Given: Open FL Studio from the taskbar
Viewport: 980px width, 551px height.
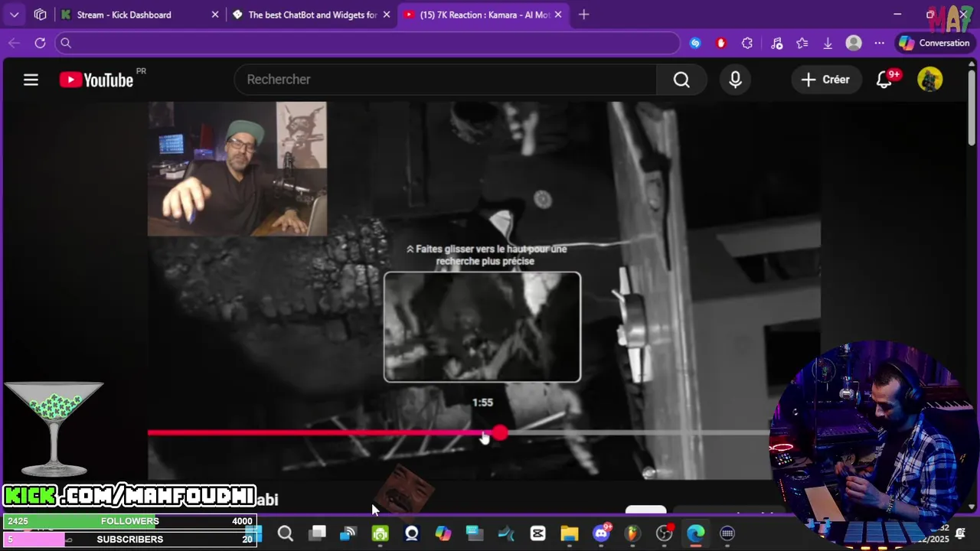Looking at the screenshot, I should coord(632,533).
